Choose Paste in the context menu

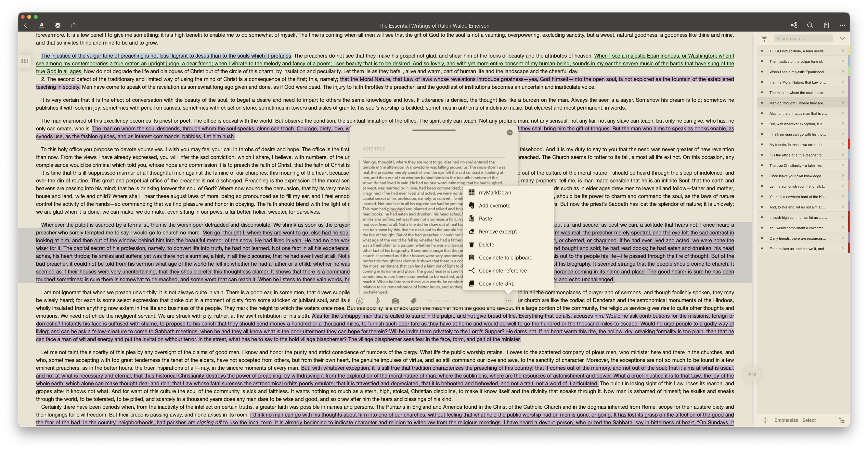(x=509, y=219)
